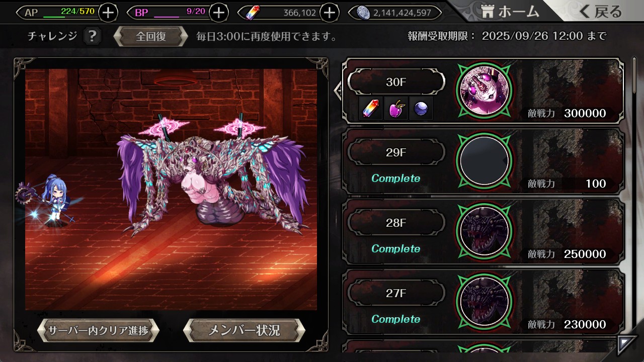Select the completed 27F floor
Screen dimensions: 644x362
[483, 302]
